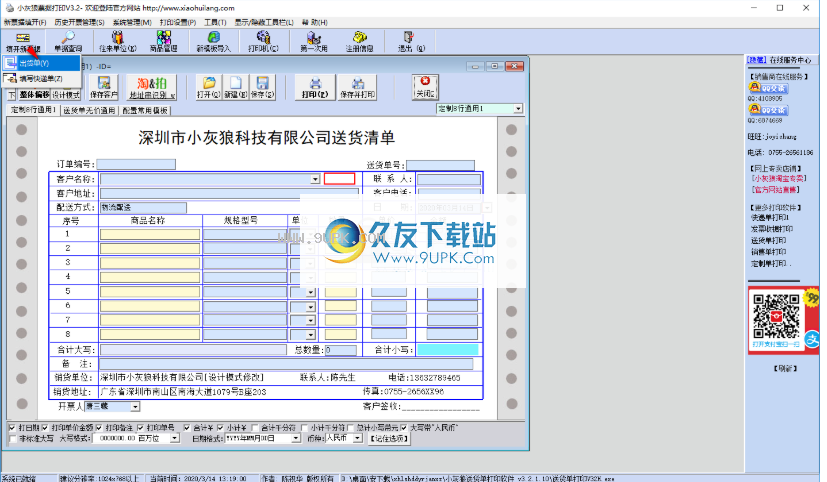827x482 pixels.
Task: Click the 保存并打印 save and print icon
Action: [358, 87]
